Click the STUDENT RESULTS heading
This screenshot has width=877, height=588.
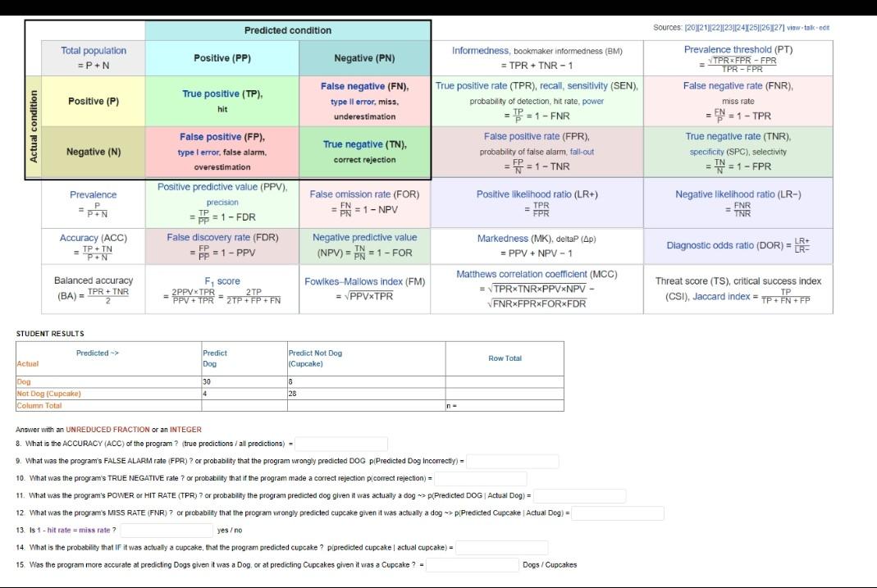(x=50, y=334)
